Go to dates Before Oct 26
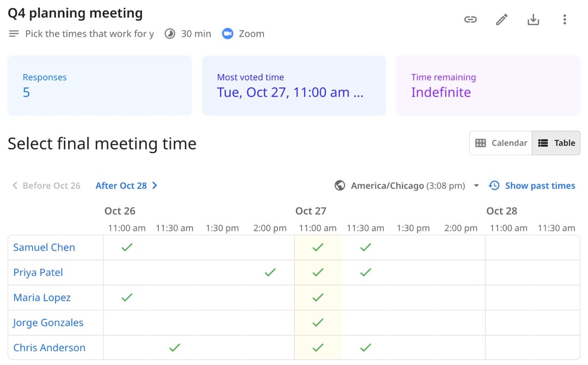Viewport: 588px width, 365px height. tap(46, 185)
